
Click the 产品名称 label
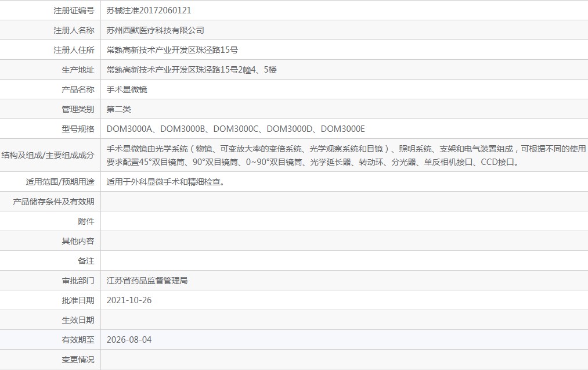click(78, 89)
